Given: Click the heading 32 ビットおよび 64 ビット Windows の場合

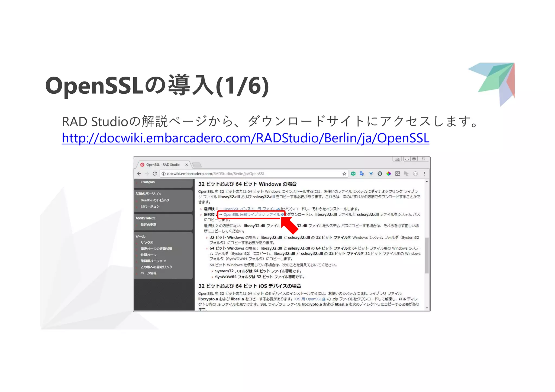Looking at the screenshot, I should (247, 184).
